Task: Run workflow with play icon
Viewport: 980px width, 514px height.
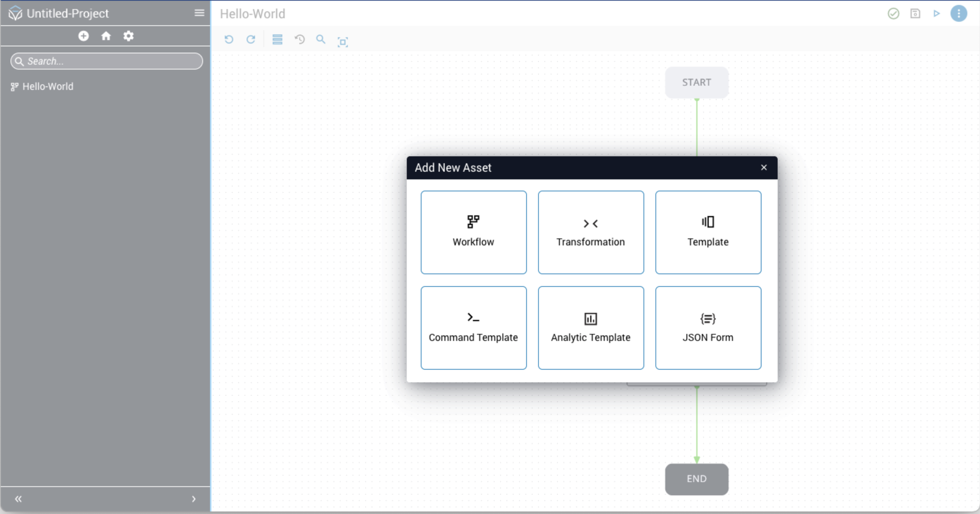Action: pyautogui.click(x=936, y=14)
